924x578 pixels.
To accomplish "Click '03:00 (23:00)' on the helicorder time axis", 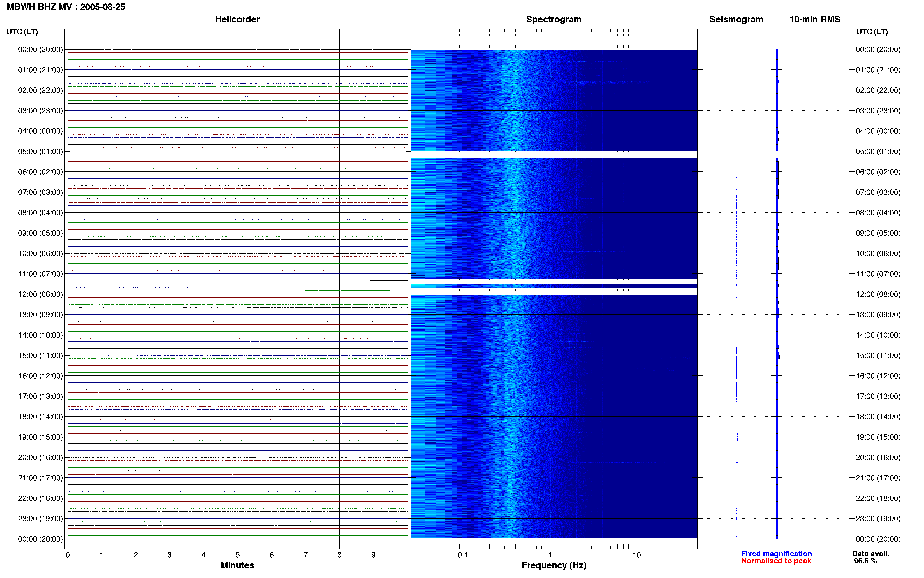I will [x=41, y=111].
